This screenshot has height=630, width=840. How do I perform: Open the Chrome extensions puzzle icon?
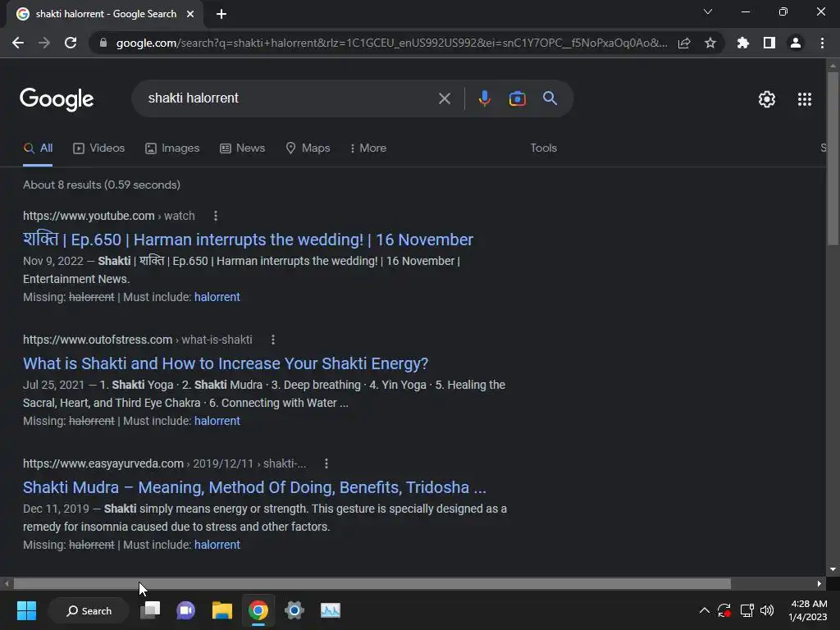click(743, 43)
